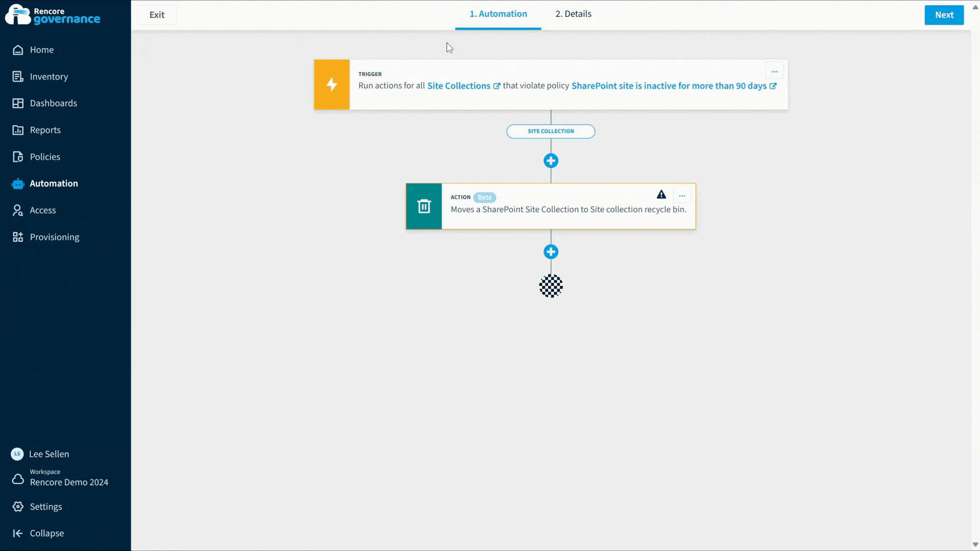The image size is (980, 551).
Task: Switch to the Details tab
Action: [x=573, y=14]
